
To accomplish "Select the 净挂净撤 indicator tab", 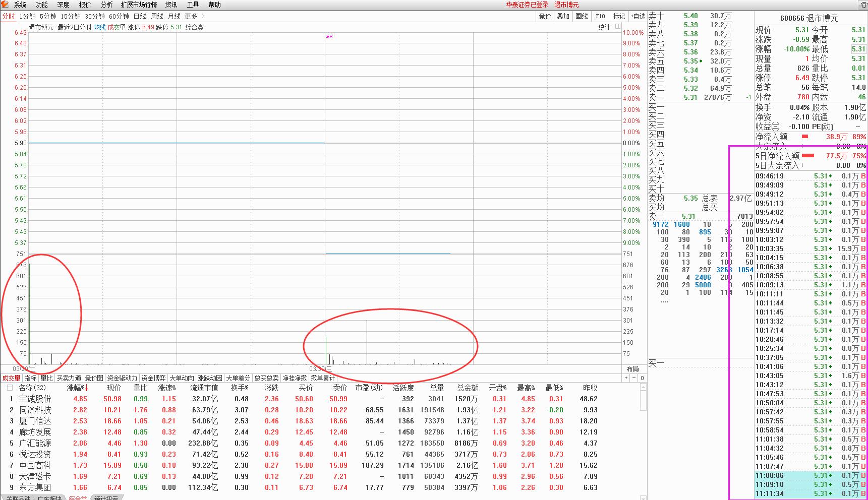I will coord(295,378).
